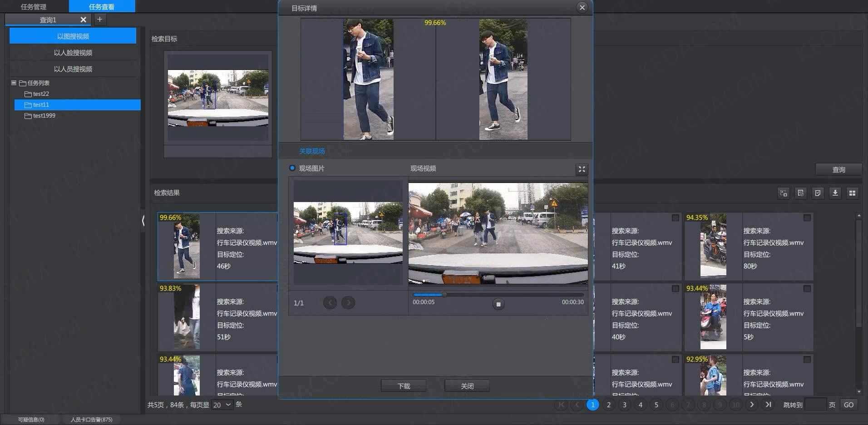Click the 关闭 button in the dialog
This screenshot has height=425, width=868.
(x=467, y=386)
